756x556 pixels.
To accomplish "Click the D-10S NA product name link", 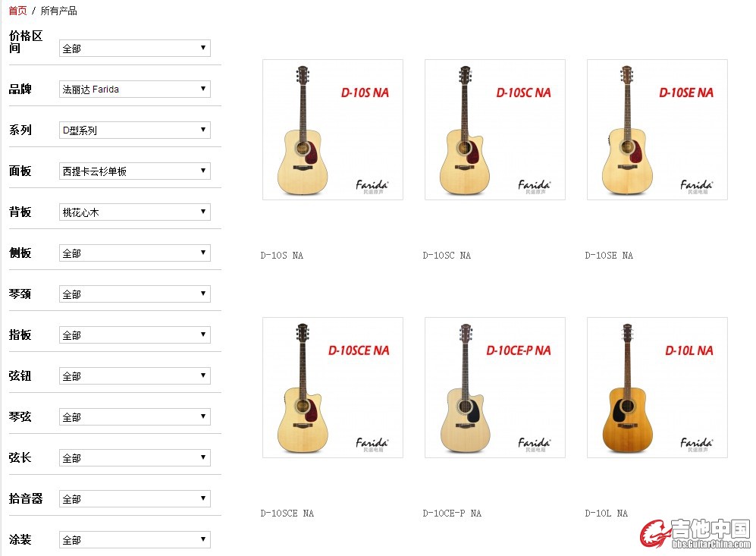I will click(x=282, y=256).
